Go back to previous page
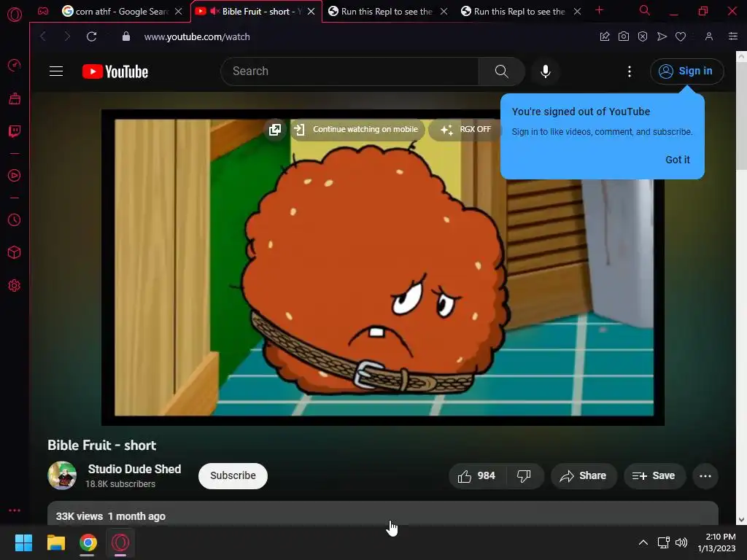 tap(43, 36)
